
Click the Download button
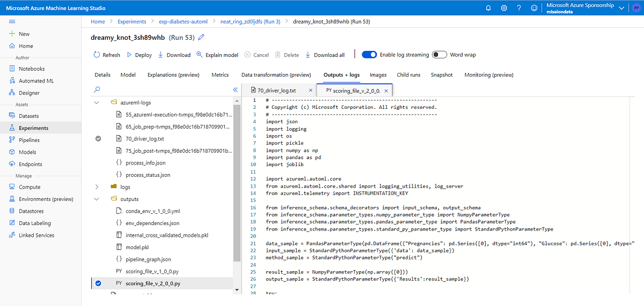coord(174,55)
